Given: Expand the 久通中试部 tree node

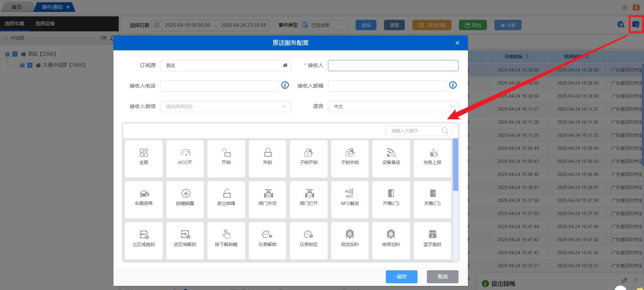Looking at the screenshot, I should [x=22, y=65].
